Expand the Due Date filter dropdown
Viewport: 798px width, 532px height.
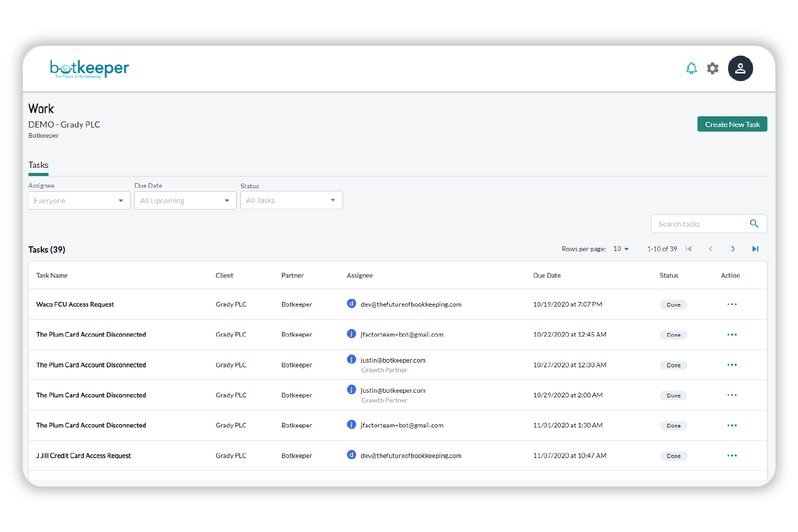point(185,201)
